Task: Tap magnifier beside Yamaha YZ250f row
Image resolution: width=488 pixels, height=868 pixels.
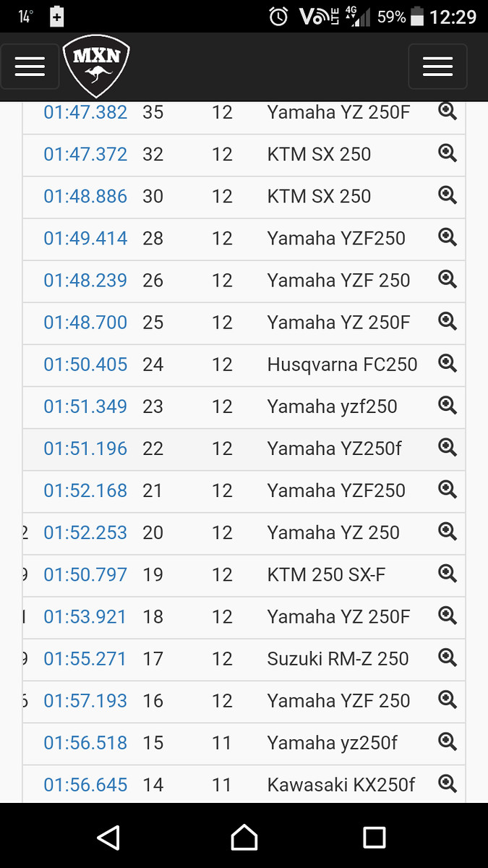Action: (448, 448)
